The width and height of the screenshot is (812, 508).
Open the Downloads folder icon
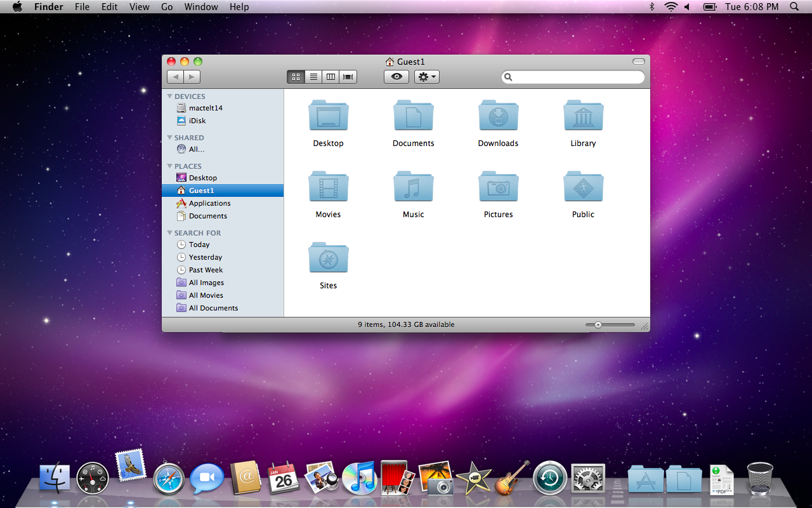(x=498, y=116)
